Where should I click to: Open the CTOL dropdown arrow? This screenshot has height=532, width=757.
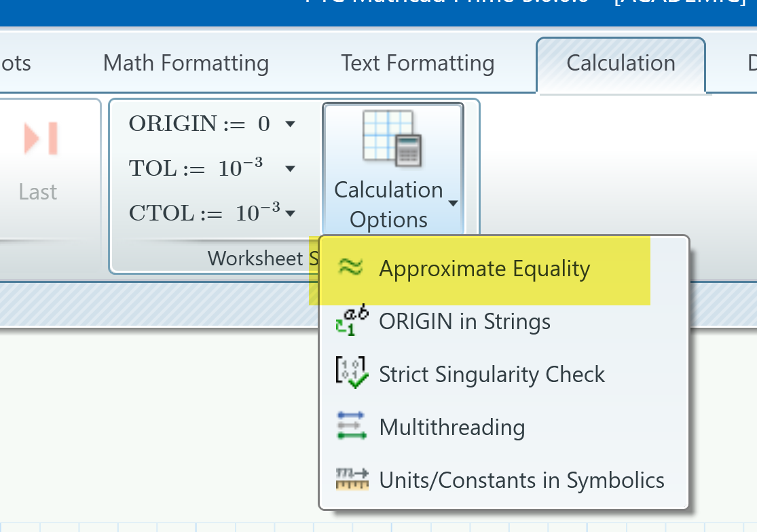tap(291, 212)
